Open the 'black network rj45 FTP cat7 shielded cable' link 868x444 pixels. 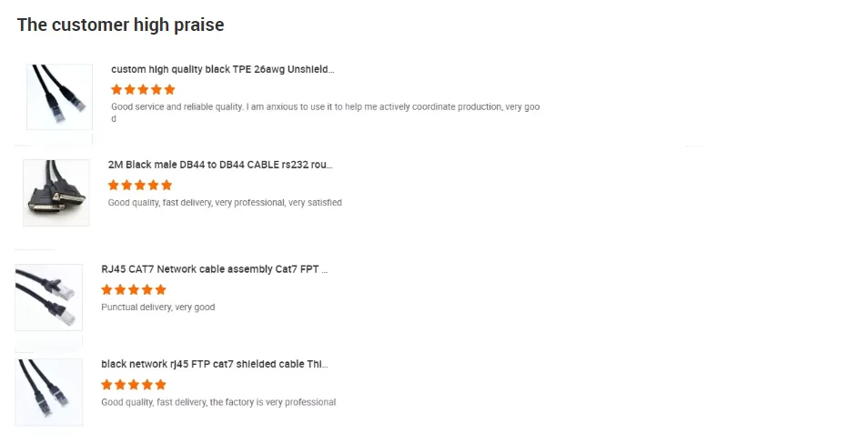(214, 364)
